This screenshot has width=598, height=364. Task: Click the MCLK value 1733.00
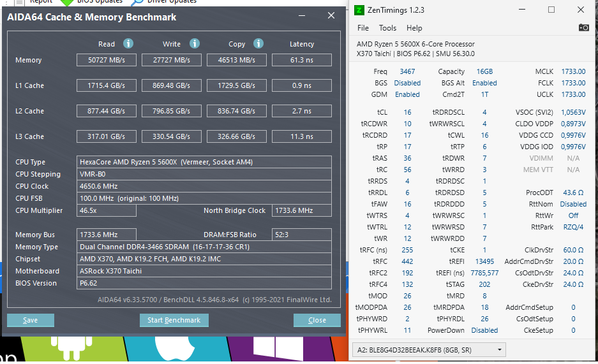coord(573,71)
